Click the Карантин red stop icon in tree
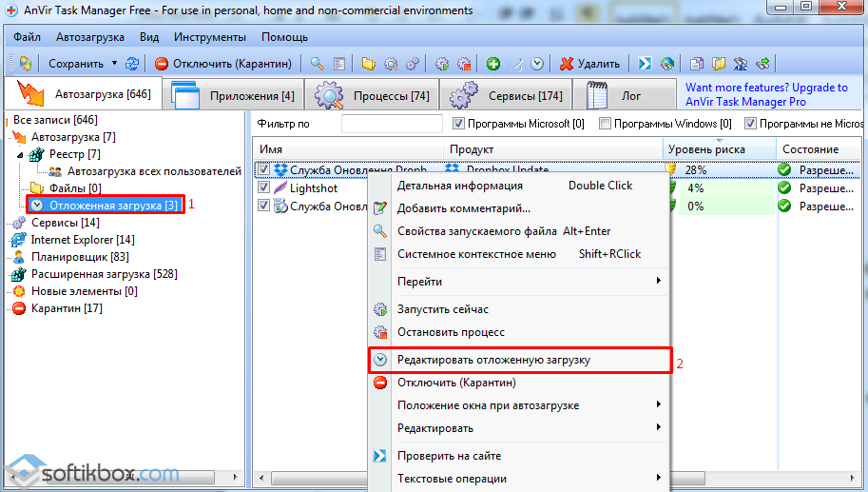Screen dimensions: 868x492 [x=18, y=308]
